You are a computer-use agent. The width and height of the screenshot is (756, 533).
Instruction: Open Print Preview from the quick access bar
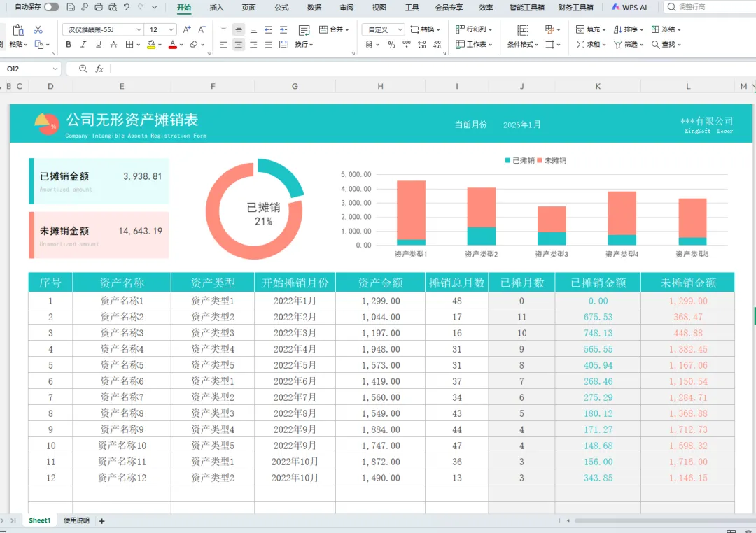click(x=112, y=7)
